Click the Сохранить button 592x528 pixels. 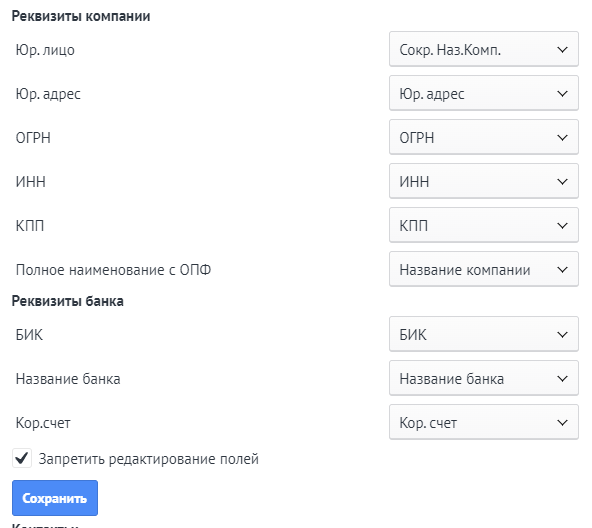55,498
